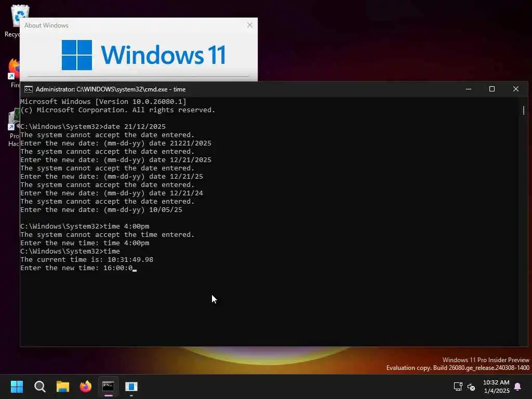Open the Windows Start menu
The height and width of the screenshot is (399, 532).
click(17, 387)
